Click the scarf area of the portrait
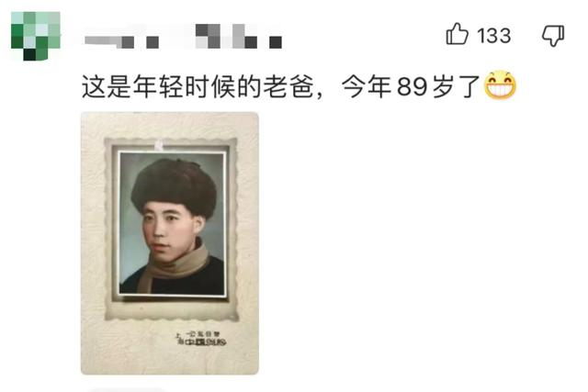This screenshot has height=392, width=588. point(175,266)
